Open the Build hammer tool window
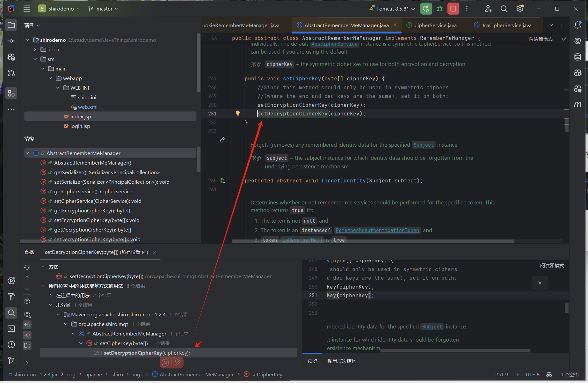 tap(11, 297)
